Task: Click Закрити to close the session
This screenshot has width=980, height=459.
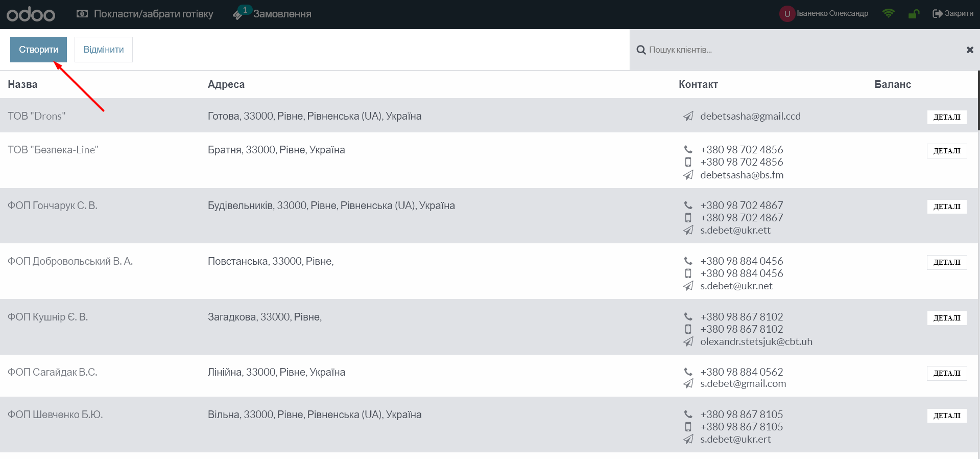Action: click(953, 14)
